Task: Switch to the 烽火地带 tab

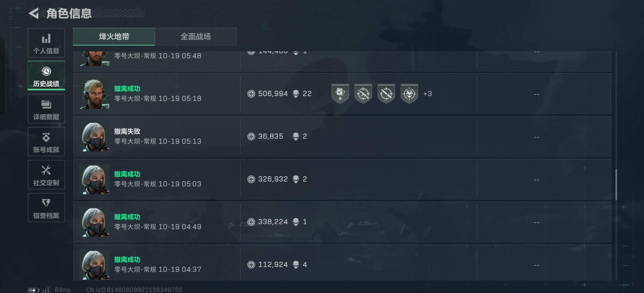Action: pos(114,37)
